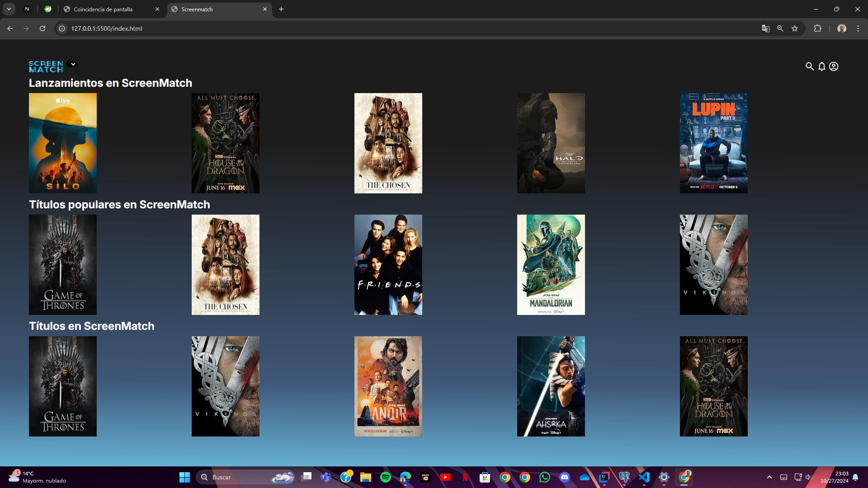Click the ScreenMatch logo
Image resolution: width=868 pixels, height=488 pixels.
46,66
